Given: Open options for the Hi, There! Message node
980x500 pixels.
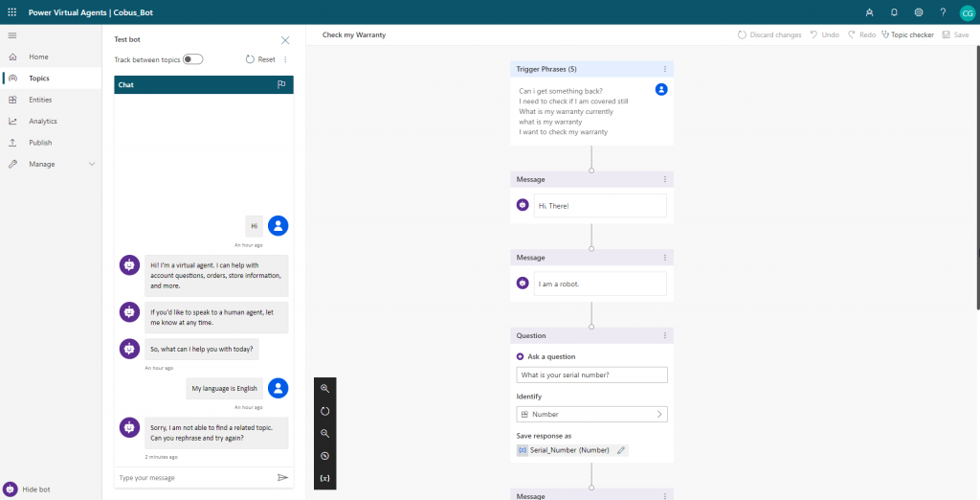Looking at the screenshot, I should click(x=665, y=179).
